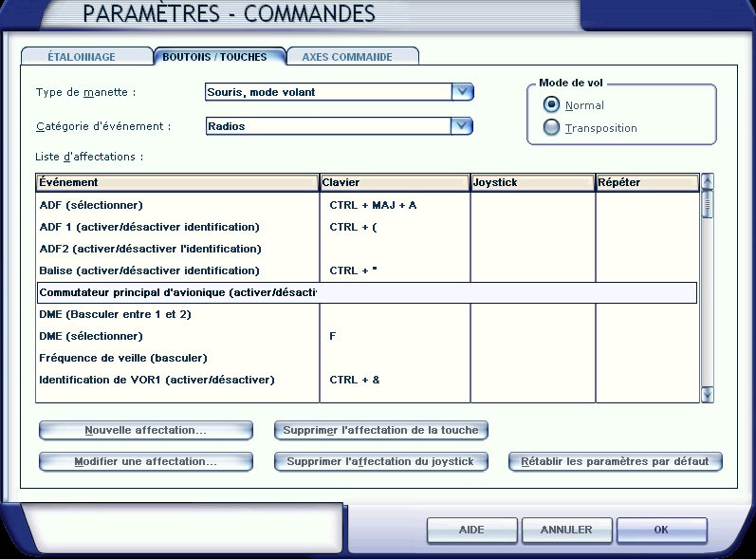Click the assignments list scrollbar thumb
The image size is (756, 559).
(708, 204)
